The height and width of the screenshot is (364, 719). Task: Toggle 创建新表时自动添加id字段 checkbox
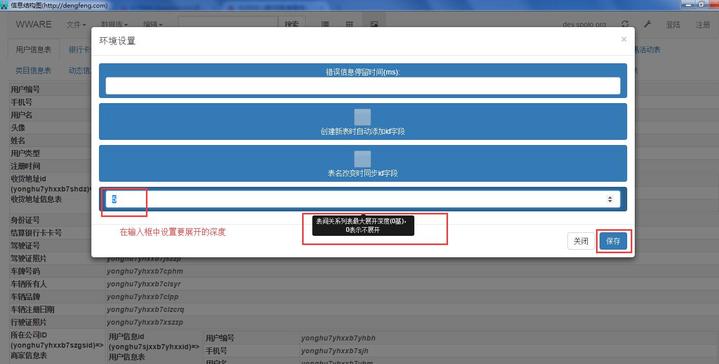(362, 117)
